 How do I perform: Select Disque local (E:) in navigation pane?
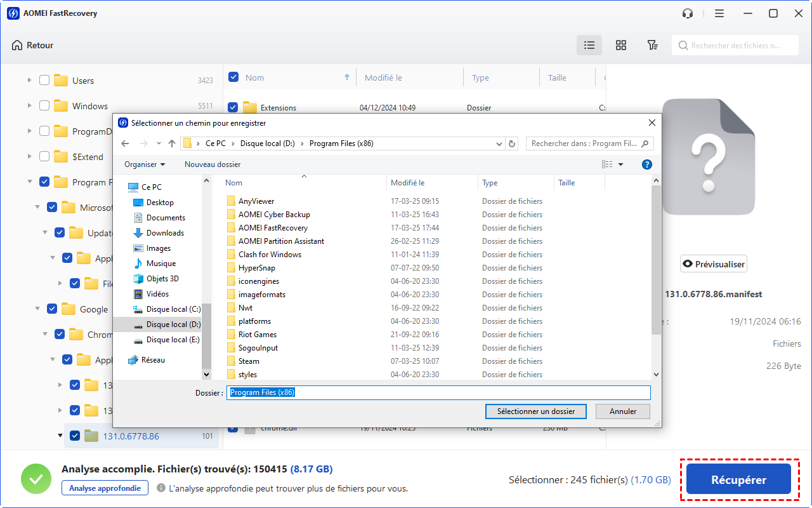point(173,340)
